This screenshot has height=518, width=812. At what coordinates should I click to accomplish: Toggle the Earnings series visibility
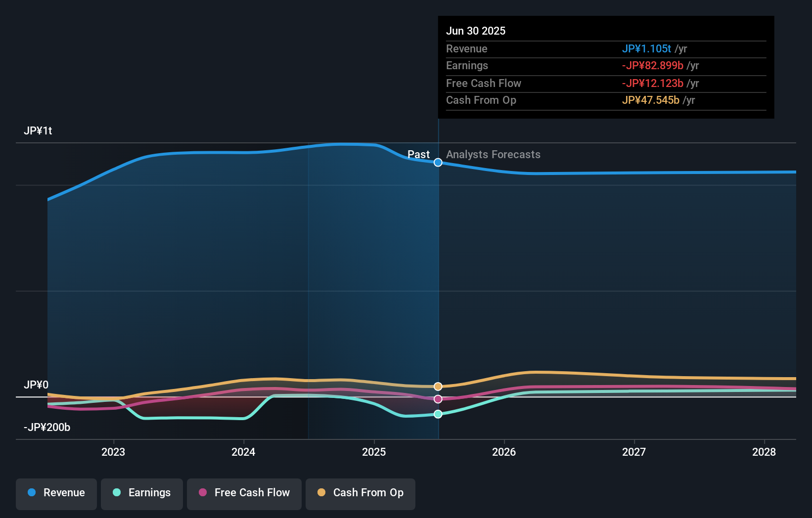[x=142, y=493]
